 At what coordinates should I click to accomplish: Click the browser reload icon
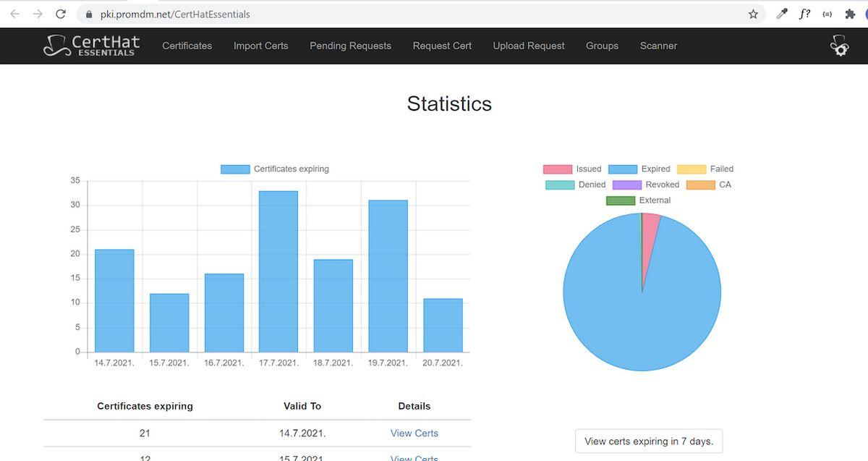[61, 14]
